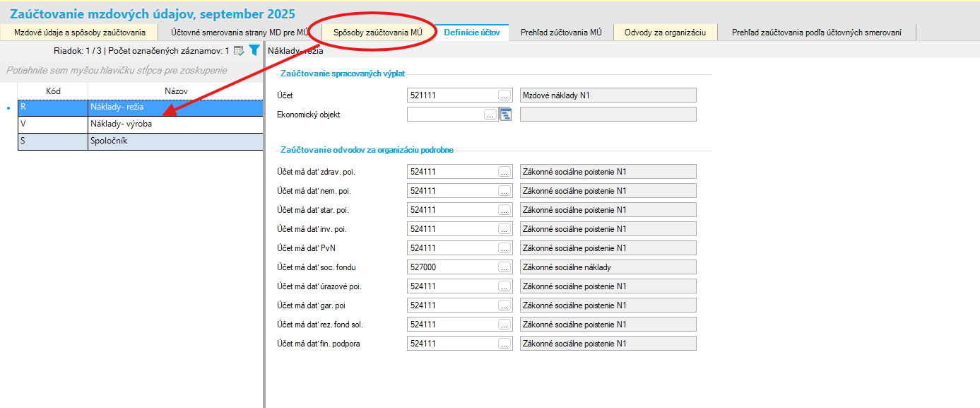Open account lookup for soc. fondu row
The image size is (980, 408).
[504, 267]
